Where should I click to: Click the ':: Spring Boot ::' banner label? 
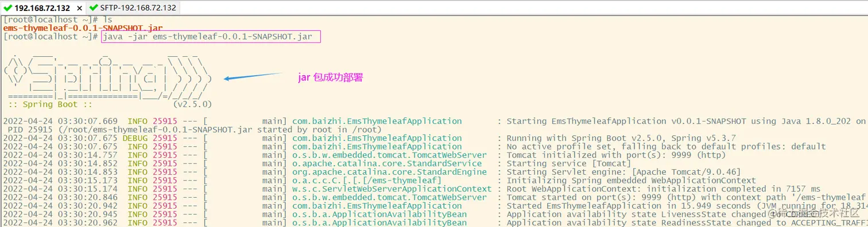coord(50,104)
